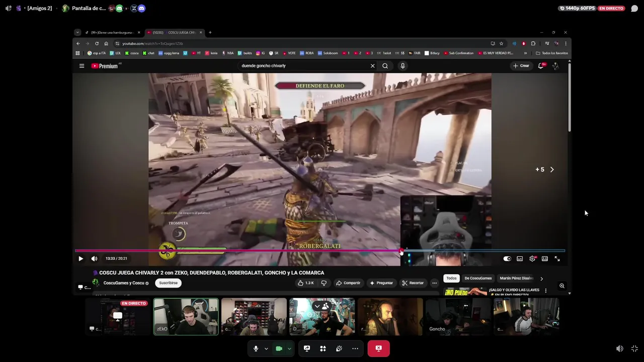The width and height of the screenshot is (644, 362).
Task: Open camera options arrow
Action: tap(289, 348)
